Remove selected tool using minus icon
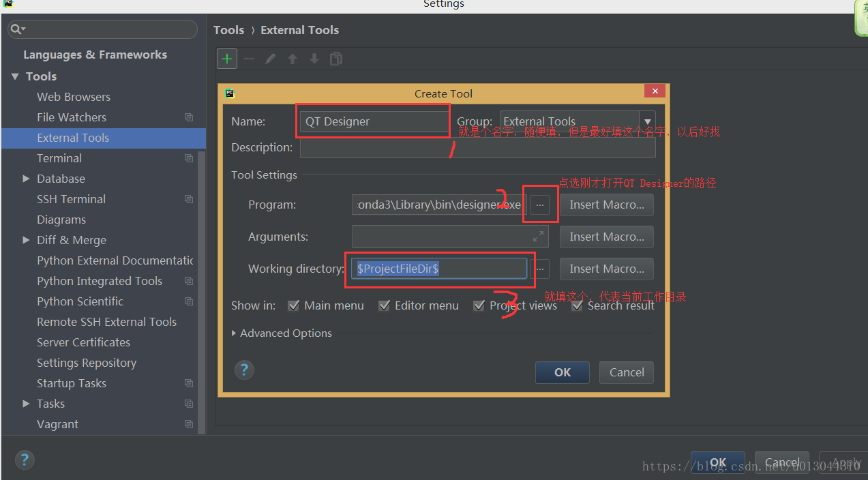This screenshot has width=868, height=480. pyautogui.click(x=248, y=59)
